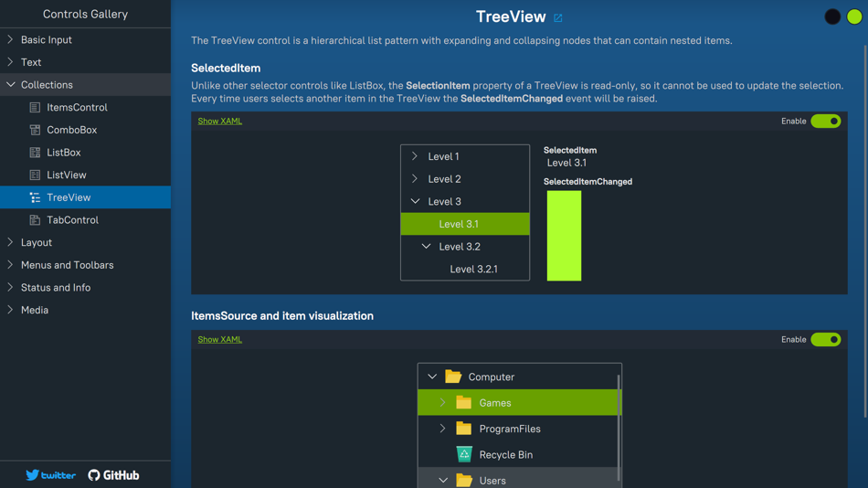Image resolution: width=868 pixels, height=488 pixels.
Task: Click the Twitter logo in footer
Action: pos(51,475)
